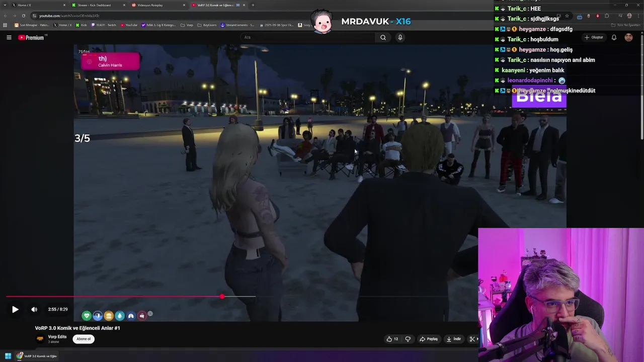Screen dimensions: 644x362
Task: Close the Stream - Kick Dashboard tab
Action: click(124, 5)
